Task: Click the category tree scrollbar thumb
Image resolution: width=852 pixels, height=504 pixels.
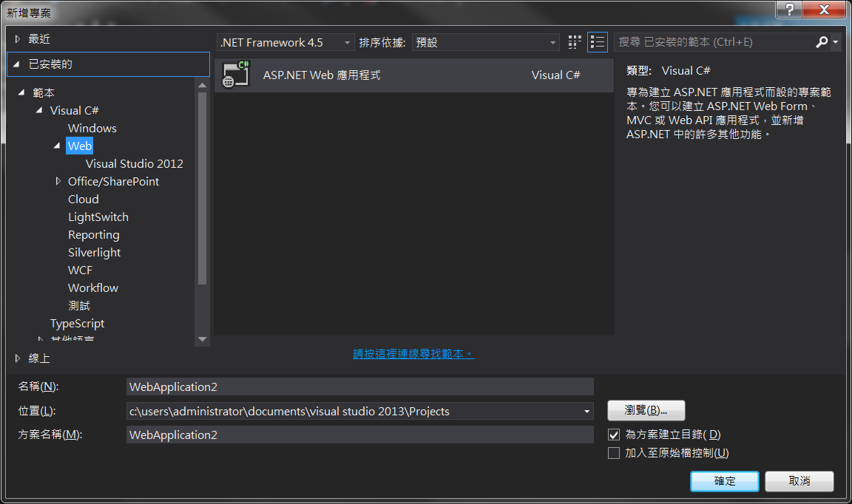Action: coord(202,188)
